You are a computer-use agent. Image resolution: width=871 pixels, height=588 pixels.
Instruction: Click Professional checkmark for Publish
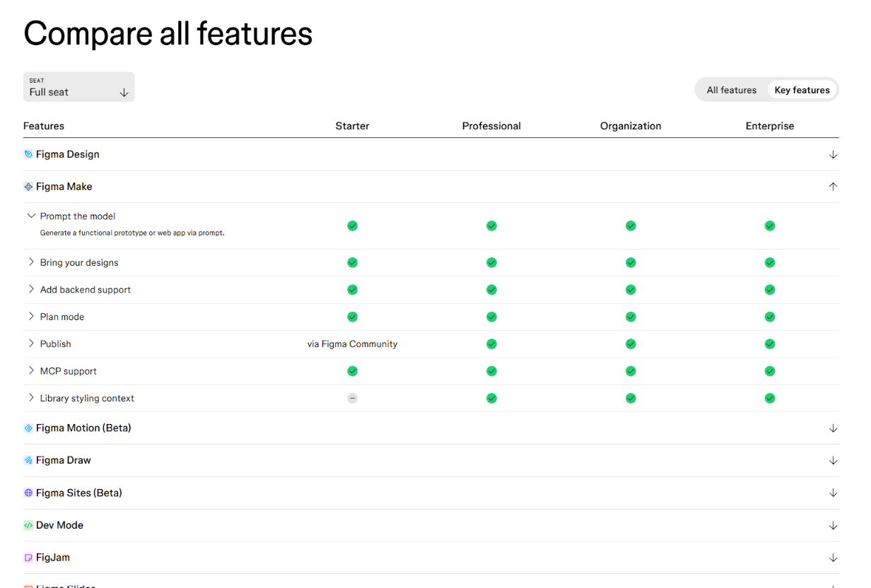[x=491, y=344]
